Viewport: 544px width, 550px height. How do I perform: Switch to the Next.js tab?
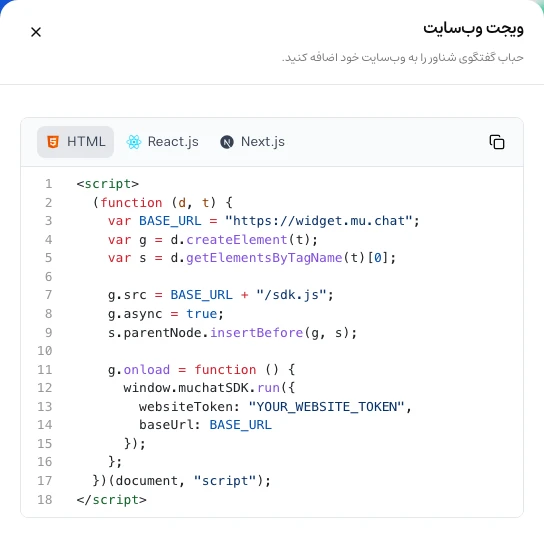(x=252, y=142)
